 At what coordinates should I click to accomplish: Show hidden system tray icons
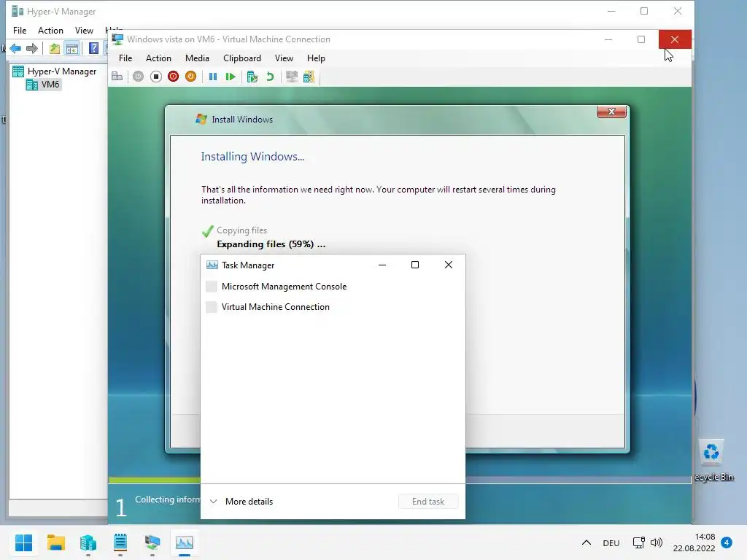587,542
